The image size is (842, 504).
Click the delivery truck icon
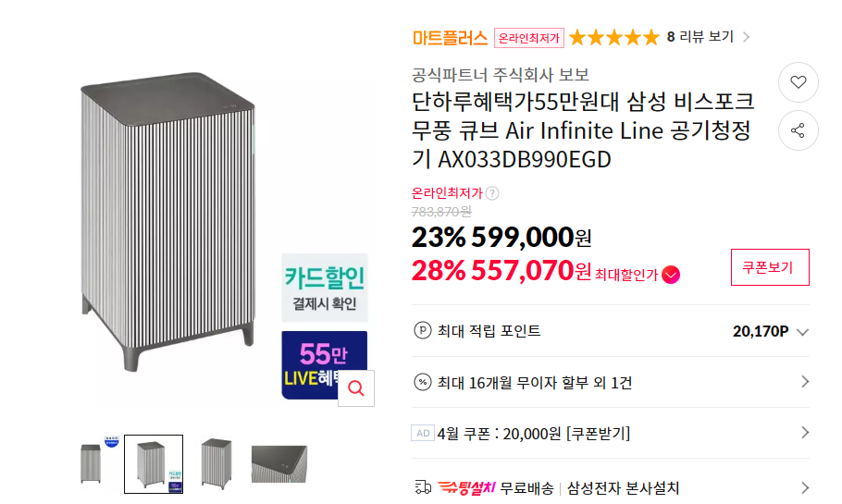423,487
